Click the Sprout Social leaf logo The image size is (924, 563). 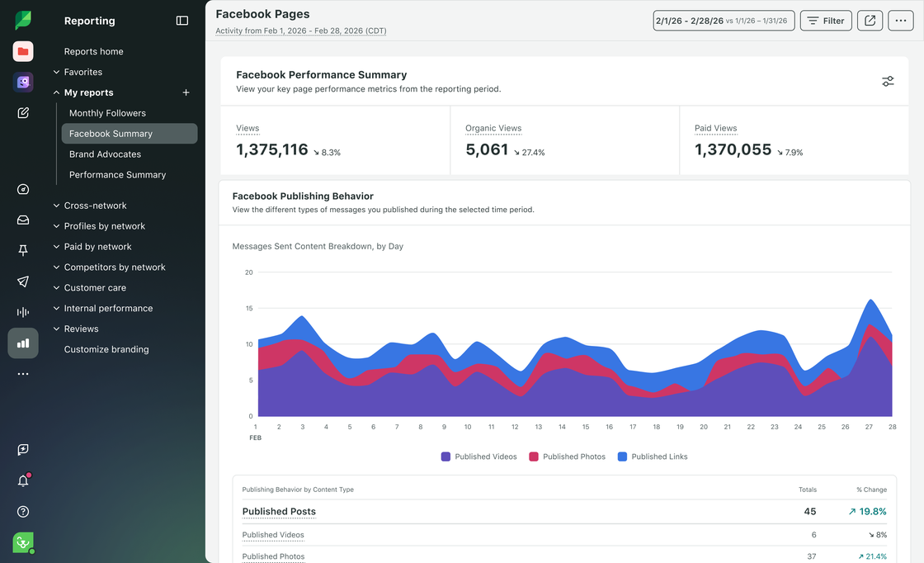pos(23,20)
